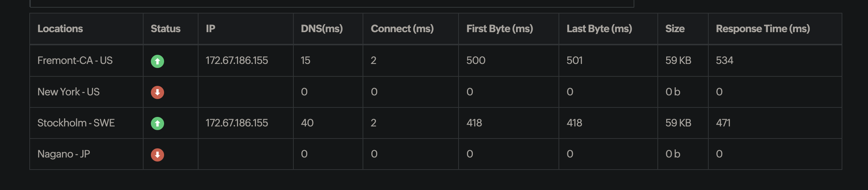The height and width of the screenshot is (190, 868).
Task: Click the Fremont IP address 172.67.186.155
Action: (x=237, y=61)
